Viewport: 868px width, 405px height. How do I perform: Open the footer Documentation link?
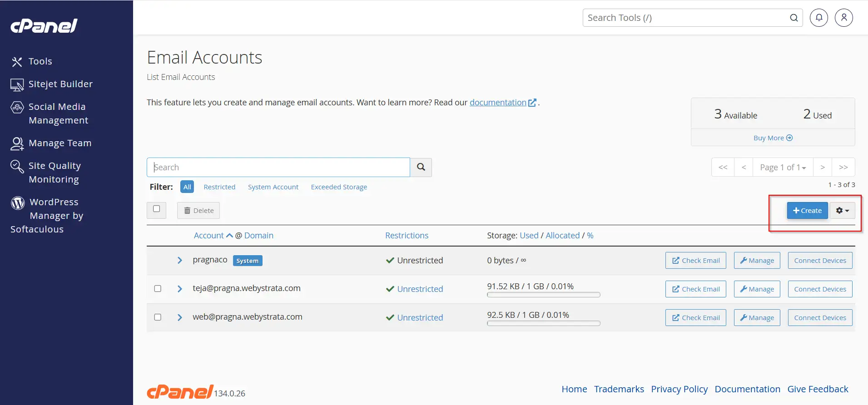pos(748,389)
